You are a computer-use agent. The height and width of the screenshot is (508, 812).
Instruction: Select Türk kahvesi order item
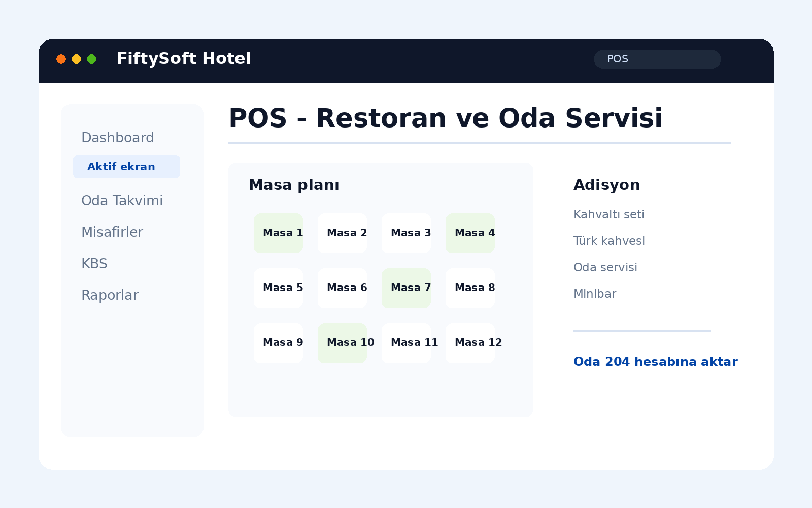[x=609, y=241]
